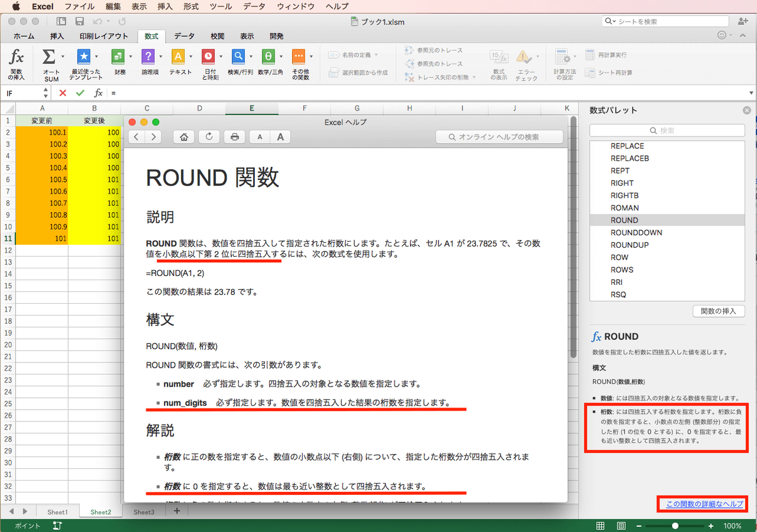Screen dimensions: 757x532
Task: Click the 選択範囲から作成 ribbon button
Action: (358, 73)
